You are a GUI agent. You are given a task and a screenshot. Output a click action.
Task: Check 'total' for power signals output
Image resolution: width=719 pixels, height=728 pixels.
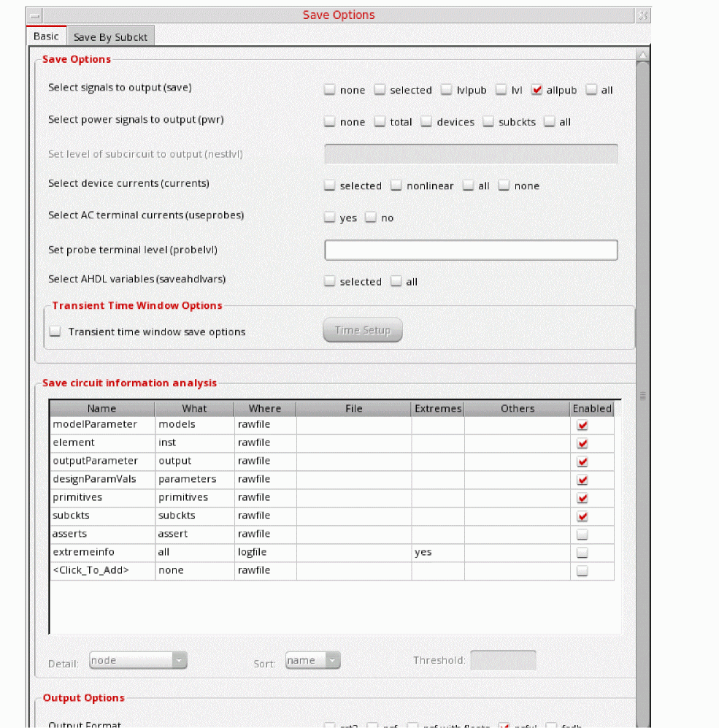click(x=380, y=123)
